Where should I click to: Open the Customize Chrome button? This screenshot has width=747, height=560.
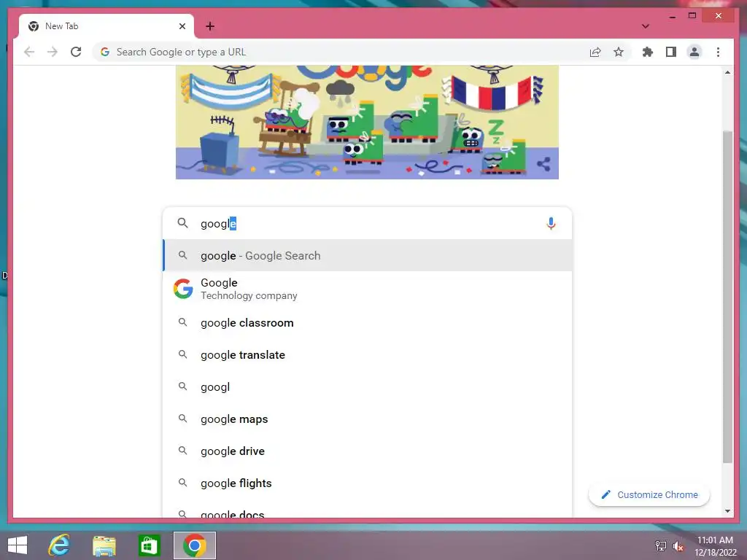(649, 495)
